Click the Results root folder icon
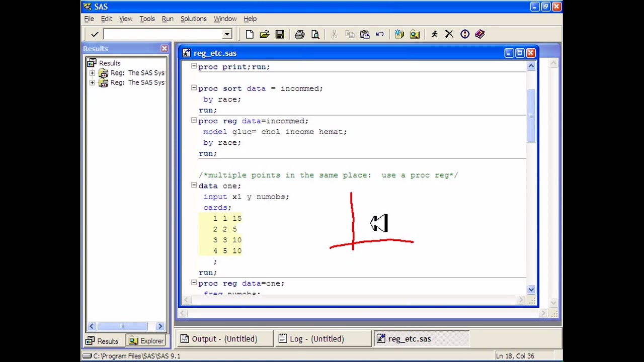This screenshot has width=644, height=362. pos(91,63)
